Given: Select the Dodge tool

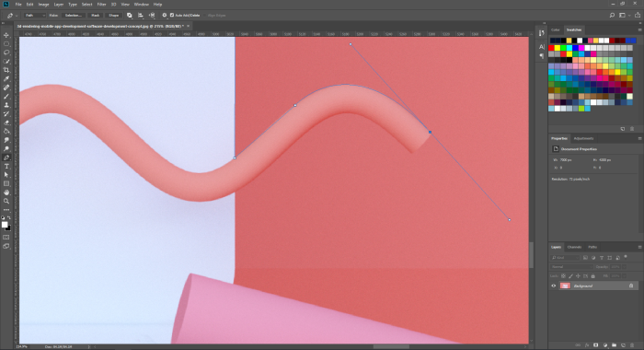Looking at the screenshot, I should click(x=6, y=149).
